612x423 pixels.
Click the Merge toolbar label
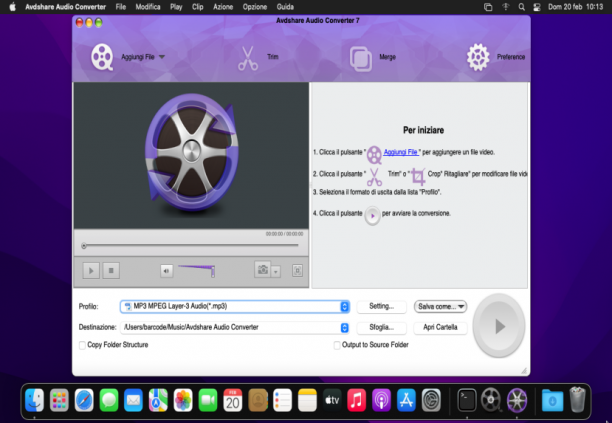[388, 57]
